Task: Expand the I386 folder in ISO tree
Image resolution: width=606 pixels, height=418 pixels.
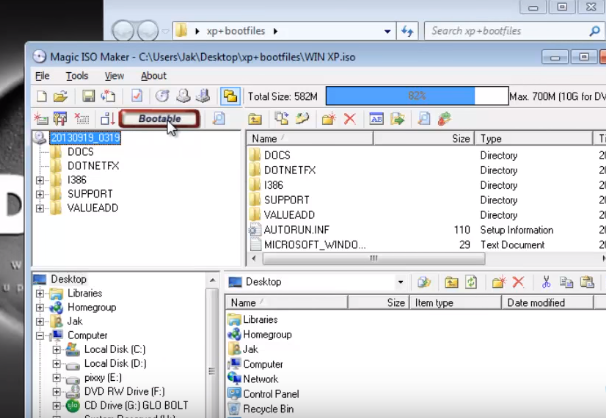Action: (x=40, y=180)
